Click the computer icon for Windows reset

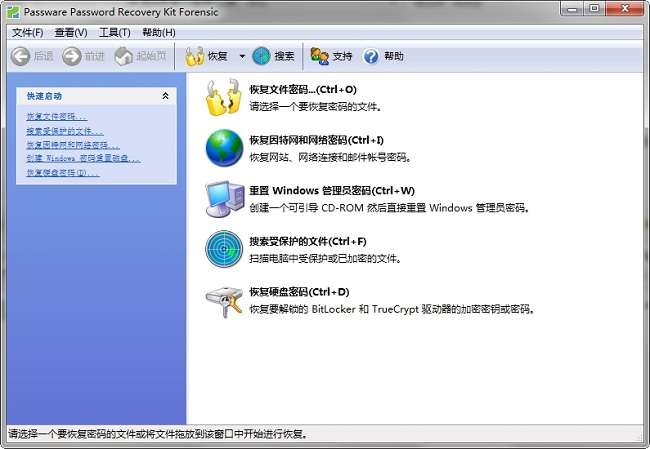(225, 199)
